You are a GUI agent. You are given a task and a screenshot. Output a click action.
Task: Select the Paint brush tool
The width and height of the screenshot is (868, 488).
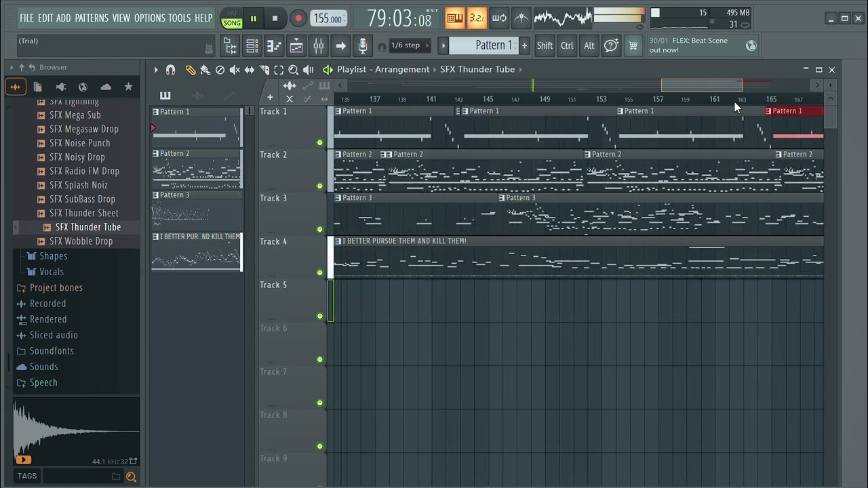(205, 70)
